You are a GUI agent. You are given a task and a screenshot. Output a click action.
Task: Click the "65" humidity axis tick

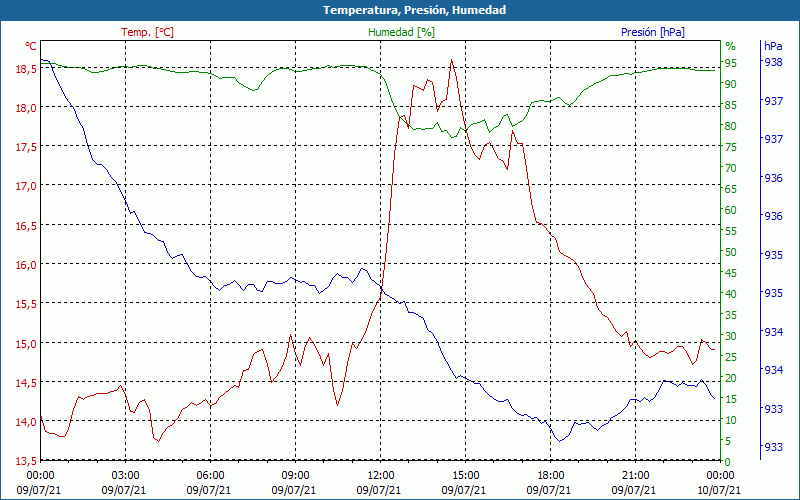click(731, 189)
